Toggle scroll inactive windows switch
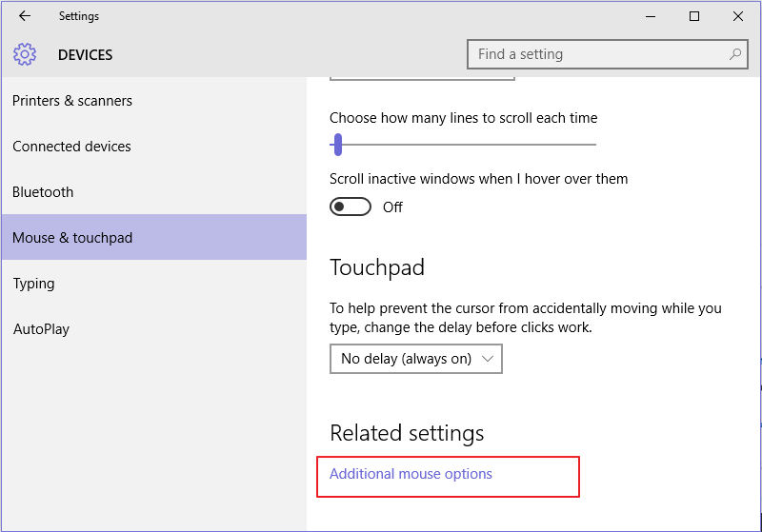The height and width of the screenshot is (532, 762). tap(350, 207)
